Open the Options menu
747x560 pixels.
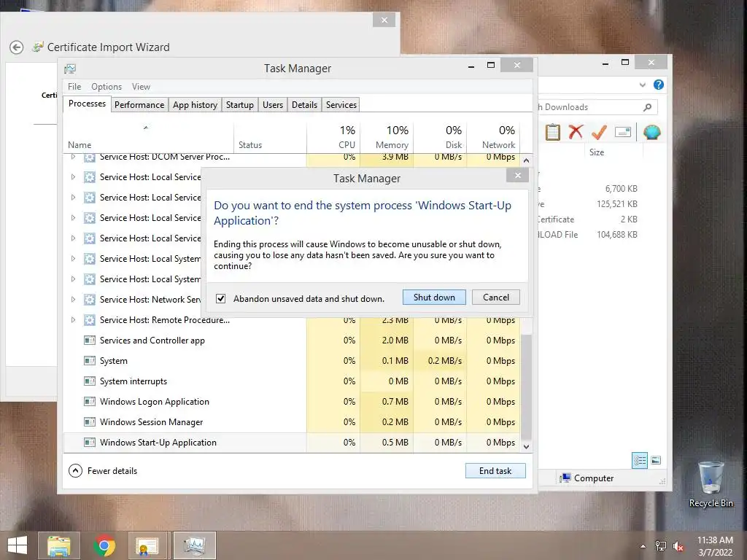click(107, 87)
